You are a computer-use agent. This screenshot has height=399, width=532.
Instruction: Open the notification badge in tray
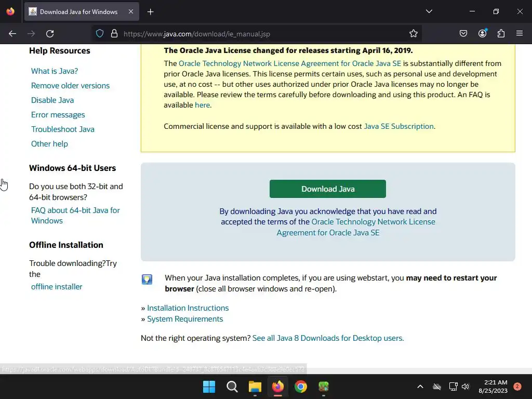pos(517,387)
